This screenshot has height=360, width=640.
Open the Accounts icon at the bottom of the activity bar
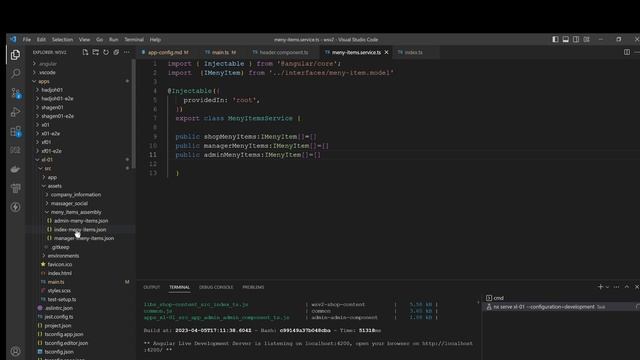pyautogui.click(x=15, y=351)
